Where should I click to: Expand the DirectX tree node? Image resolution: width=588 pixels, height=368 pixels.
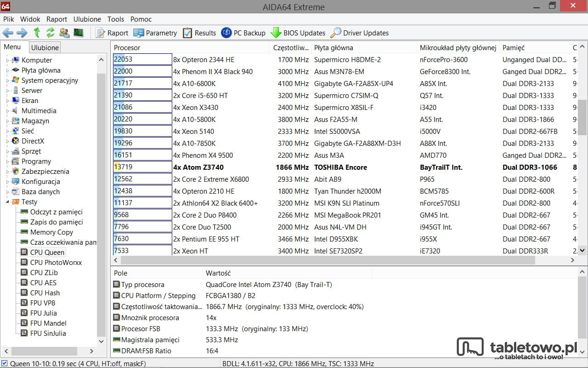(7, 141)
